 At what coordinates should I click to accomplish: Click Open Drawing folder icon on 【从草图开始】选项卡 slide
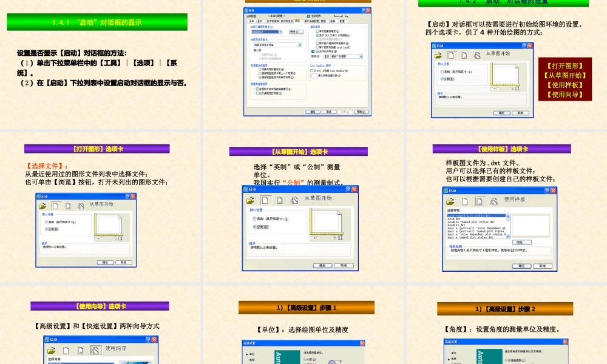click(x=250, y=200)
